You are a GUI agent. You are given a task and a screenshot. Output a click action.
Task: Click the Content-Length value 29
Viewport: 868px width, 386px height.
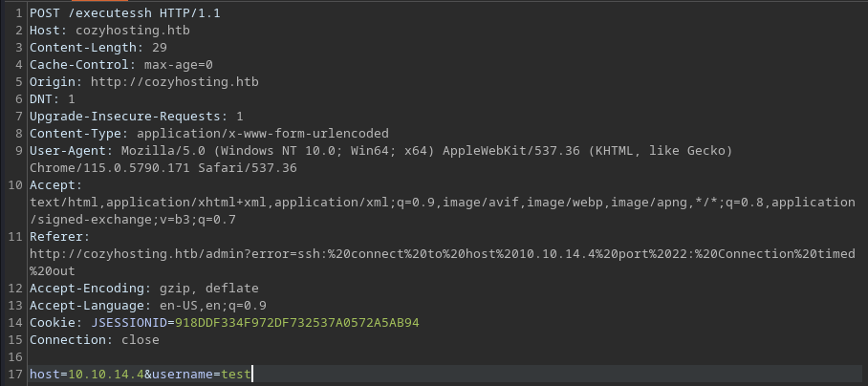(x=160, y=48)
